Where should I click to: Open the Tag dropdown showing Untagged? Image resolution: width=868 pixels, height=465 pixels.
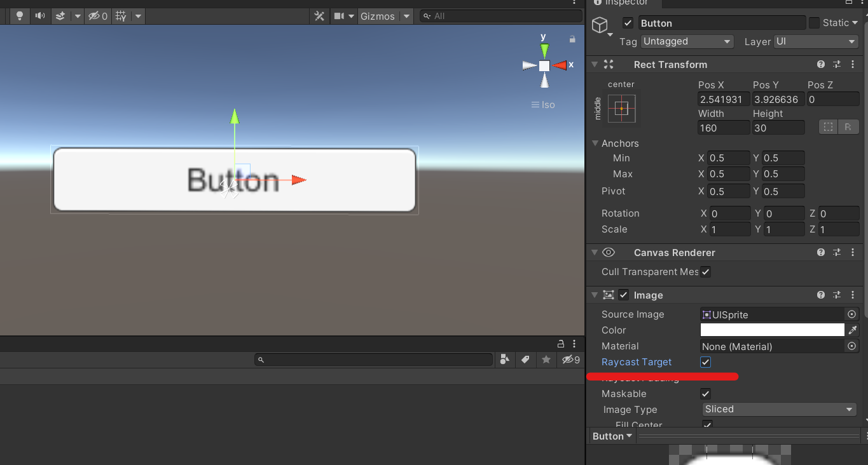point(687,41)
